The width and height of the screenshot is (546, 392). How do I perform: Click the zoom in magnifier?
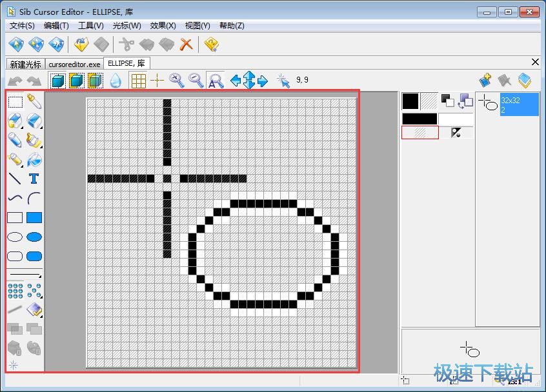point(176,80)
